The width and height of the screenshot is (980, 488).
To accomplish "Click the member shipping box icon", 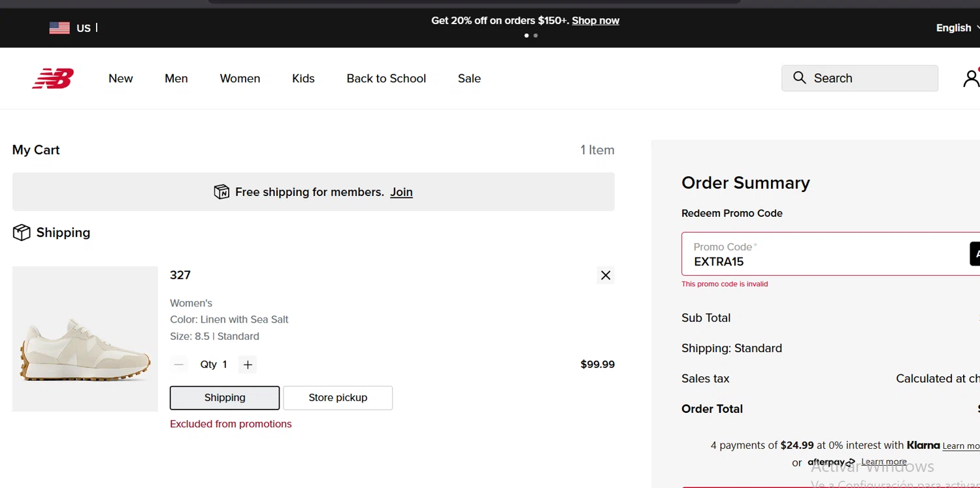I will tap(221, 192).
